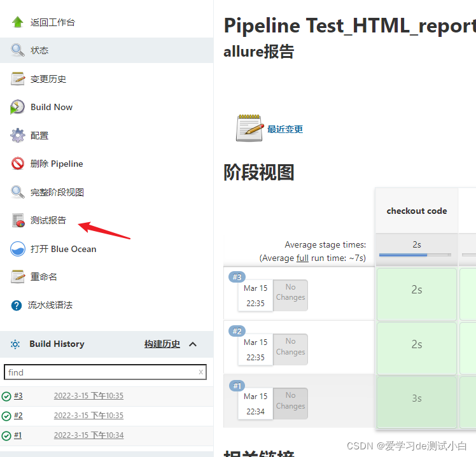Click the Blue Ocean icon
The width and height of the screenshot is (476, 457).
[17, 249]
